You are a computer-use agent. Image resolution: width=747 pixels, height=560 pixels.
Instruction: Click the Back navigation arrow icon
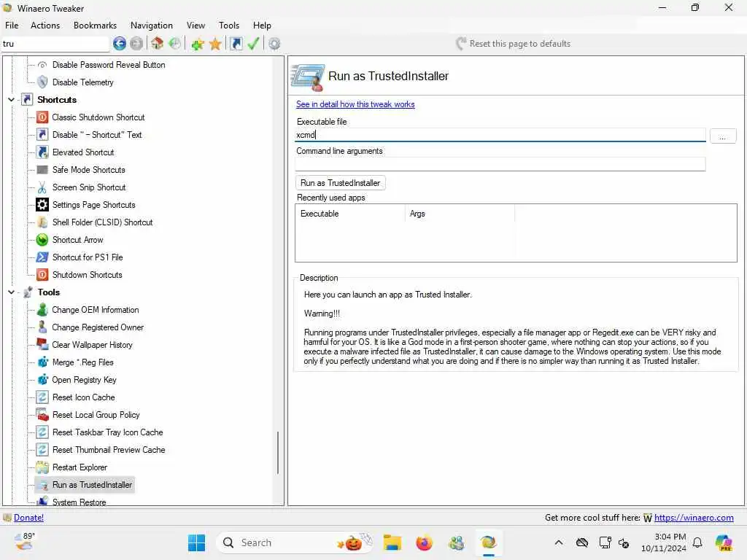pyautogui.click(x=120, y=44)
